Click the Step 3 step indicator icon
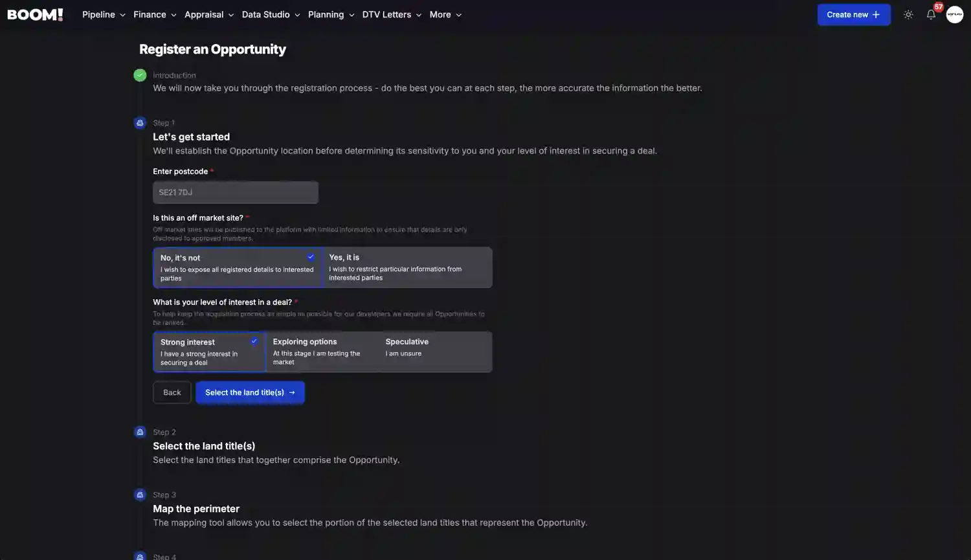 tap(140, 495)
